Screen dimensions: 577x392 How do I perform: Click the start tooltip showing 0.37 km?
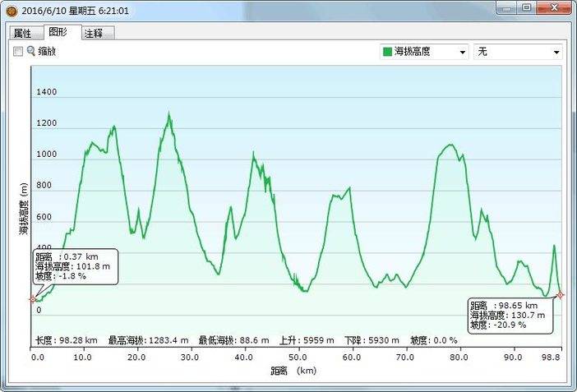(x=76, y=266)
